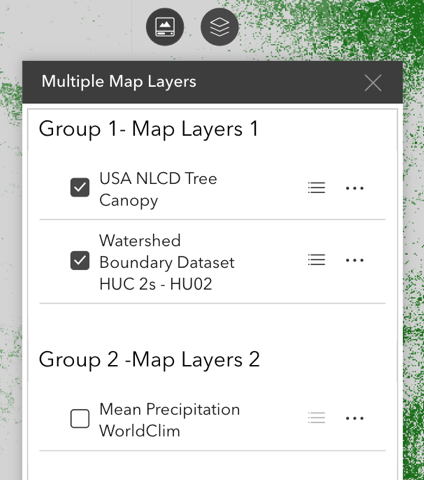Click Watershed Boundary Dataset HUC 2s label
424x480 pixels.
(x=167, y=262)
